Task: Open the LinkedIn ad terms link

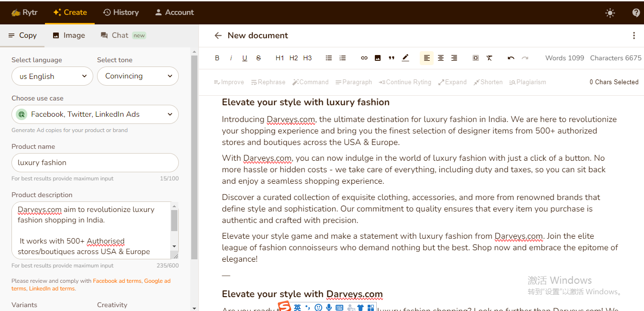Action: tap(52, 289)
